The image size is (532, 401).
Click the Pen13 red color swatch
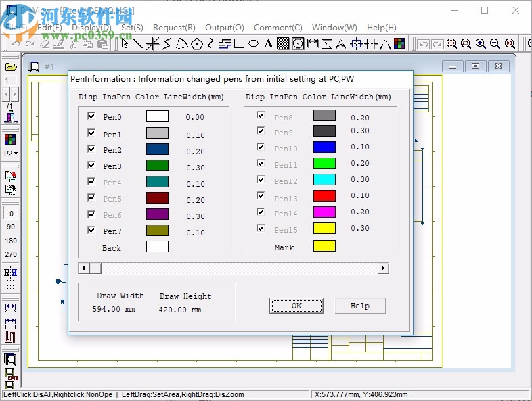(x=324, y=195)
